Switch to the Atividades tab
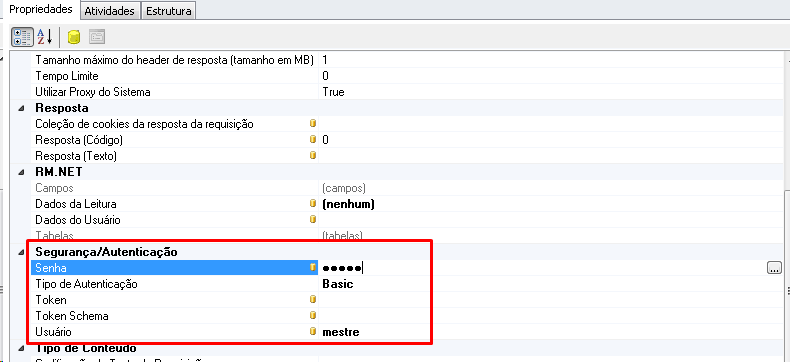 [109, 11]
